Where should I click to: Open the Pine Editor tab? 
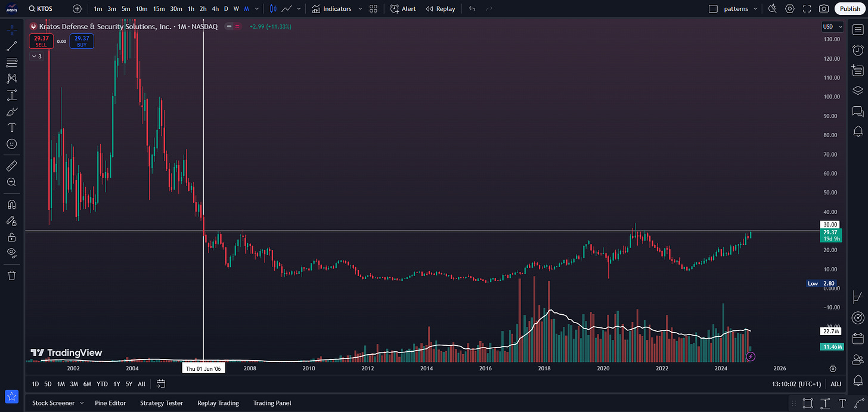pos(110,403)
